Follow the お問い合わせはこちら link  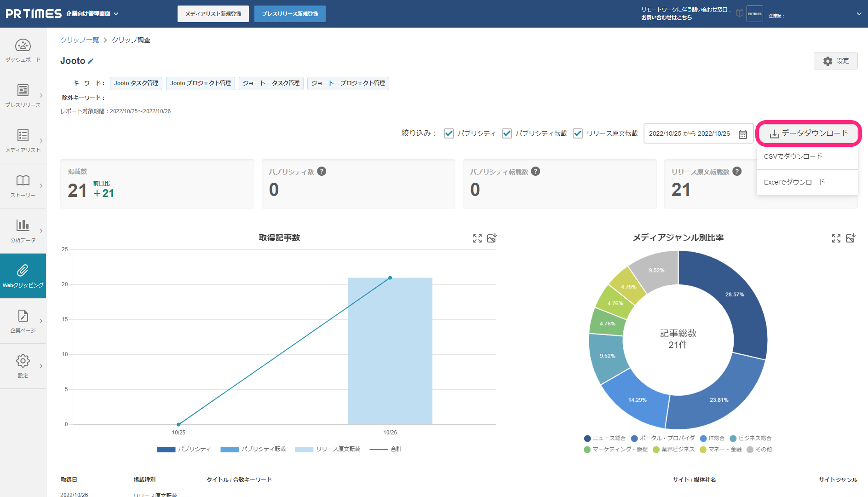[x=667, y=17]
